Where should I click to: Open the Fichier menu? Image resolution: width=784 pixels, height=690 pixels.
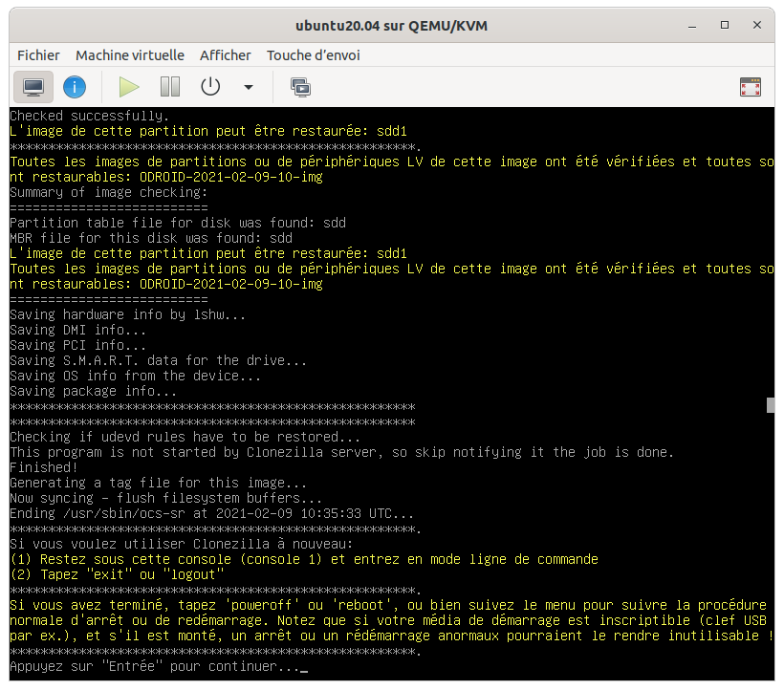(x=38, y=55)
